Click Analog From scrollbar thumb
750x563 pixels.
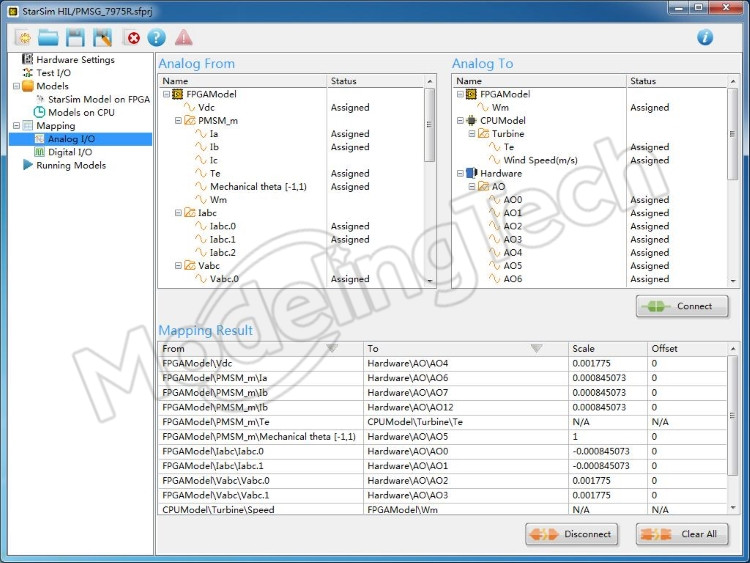430,125
